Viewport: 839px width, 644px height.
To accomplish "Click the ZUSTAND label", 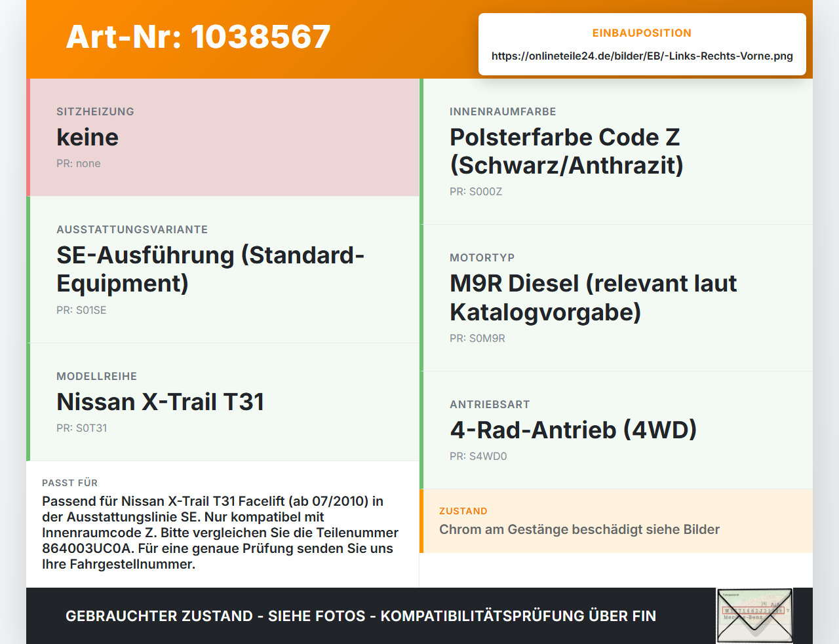I will coord(463,511).
